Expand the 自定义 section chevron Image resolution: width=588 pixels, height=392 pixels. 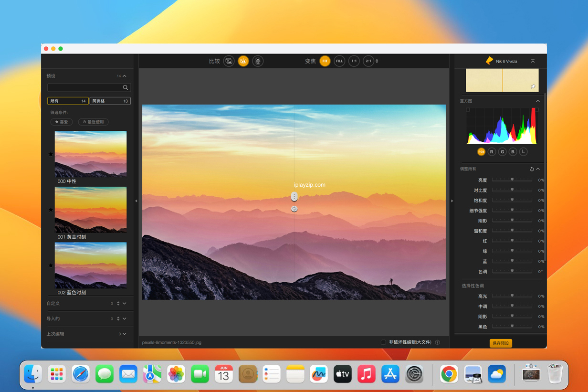(125, 304)
